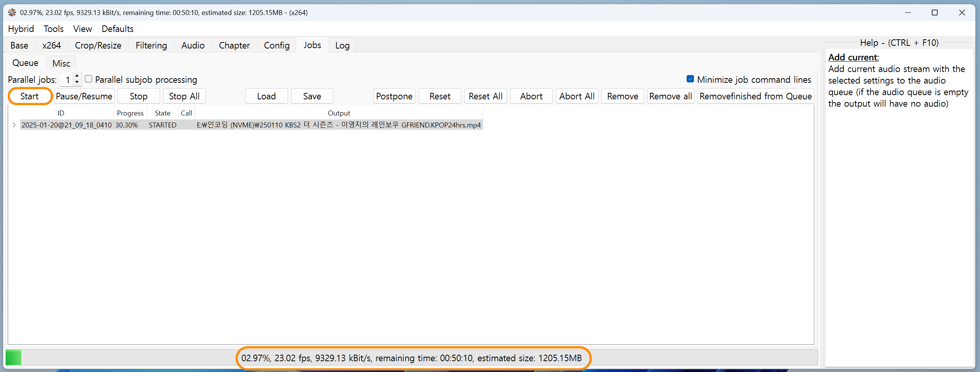Viewport: 980px width, 372px height.
Task: Click the State column header
Action: (163, 113)
